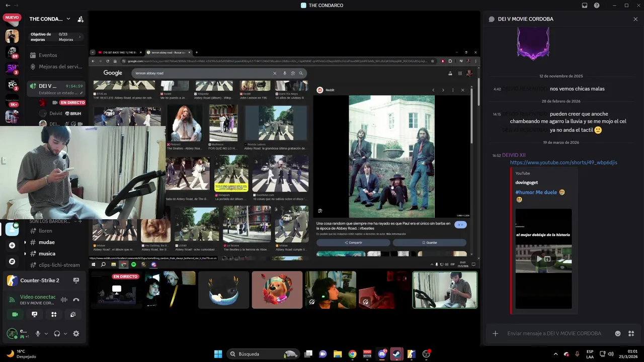644x362 pixels.
Task: Deafen audio with headphones icon
Action: click(57, 333)
